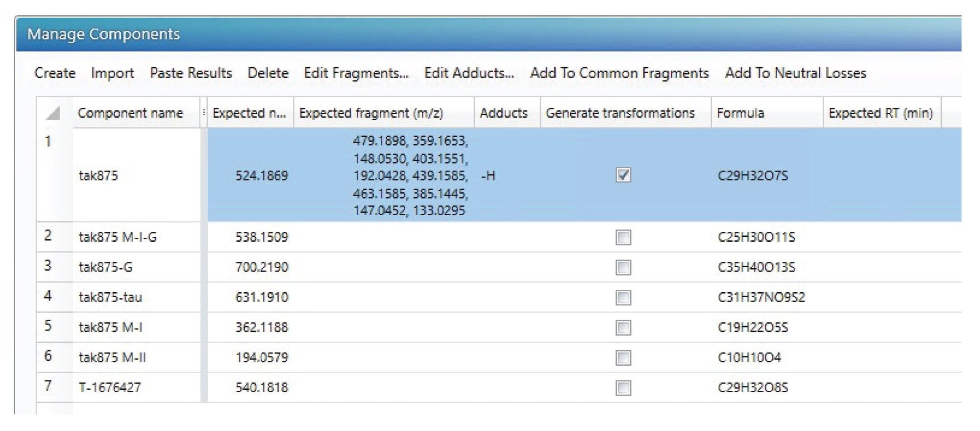Click the column grip beside Component name
Viewport: 980px width, 431px height.
[x=204, y=113]
